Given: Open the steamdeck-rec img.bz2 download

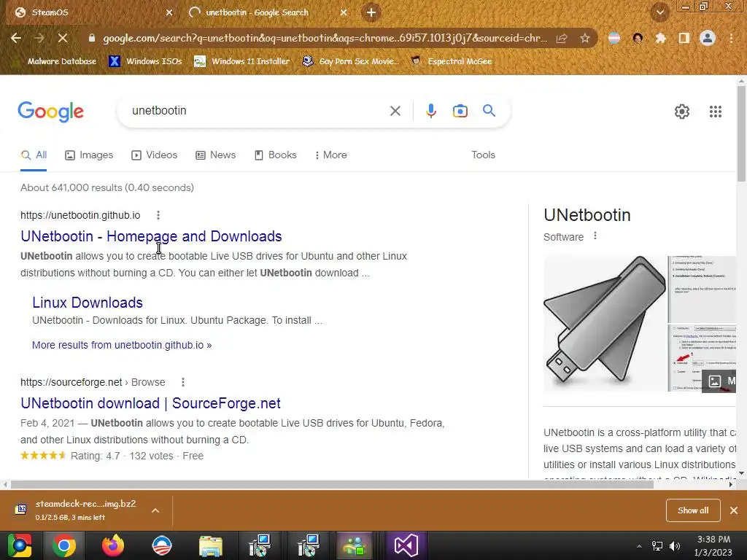Looking at the screenshot, I should pos(85,510).
